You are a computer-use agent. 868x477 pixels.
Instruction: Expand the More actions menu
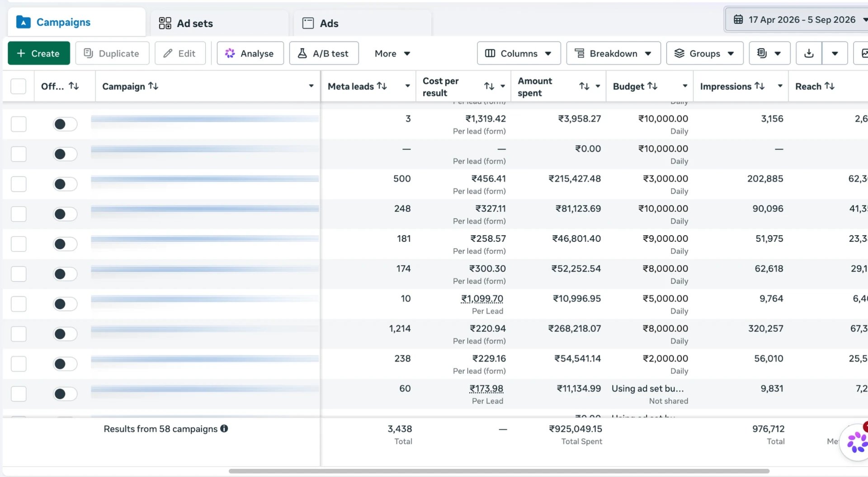[392, 53]
